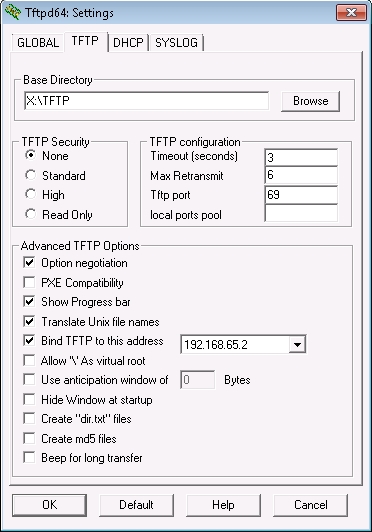
Task: Enable the PXE Compatibility checkbox
Action: tap(29, 282)
